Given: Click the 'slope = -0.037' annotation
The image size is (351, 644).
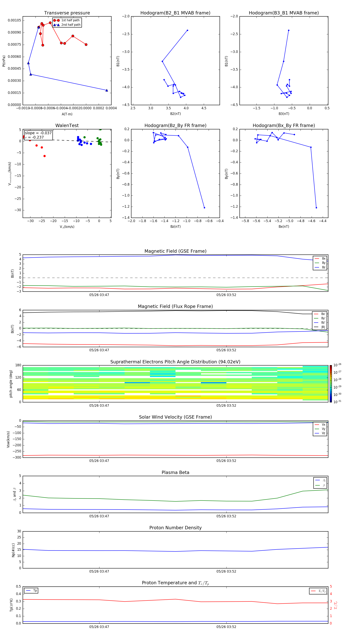Looking at the screenshot, I should (x=38, y=133).
